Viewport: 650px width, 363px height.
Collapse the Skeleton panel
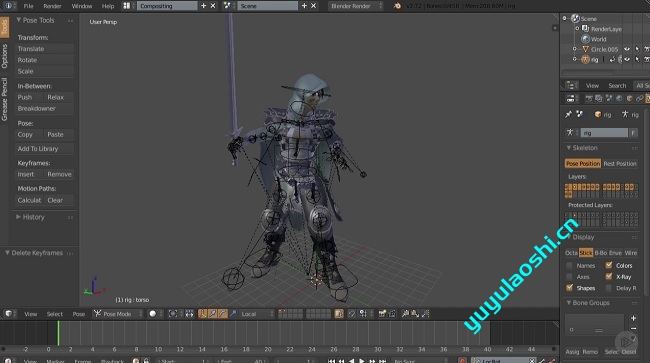[569, 148]
